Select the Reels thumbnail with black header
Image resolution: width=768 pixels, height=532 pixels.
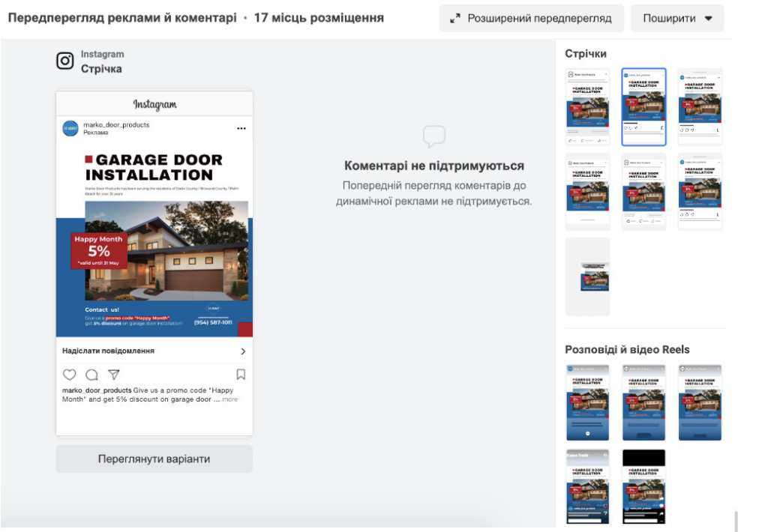[643, 486]
